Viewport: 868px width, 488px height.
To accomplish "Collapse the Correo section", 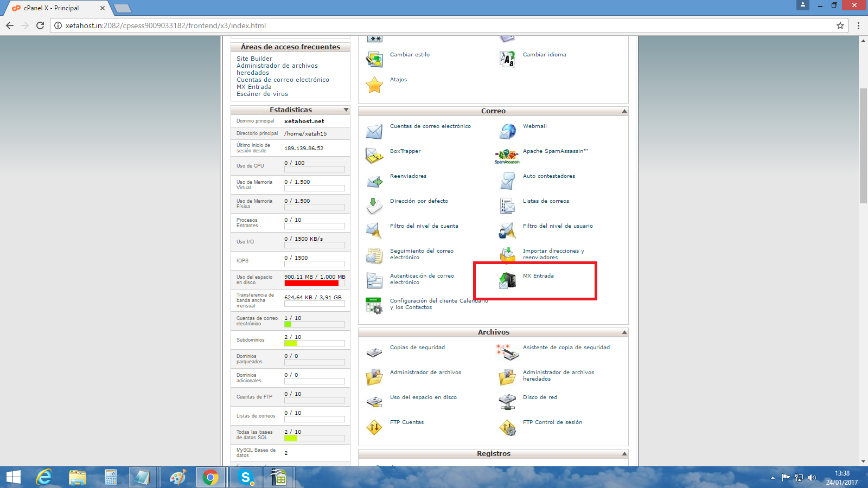I will click(624, 111).
